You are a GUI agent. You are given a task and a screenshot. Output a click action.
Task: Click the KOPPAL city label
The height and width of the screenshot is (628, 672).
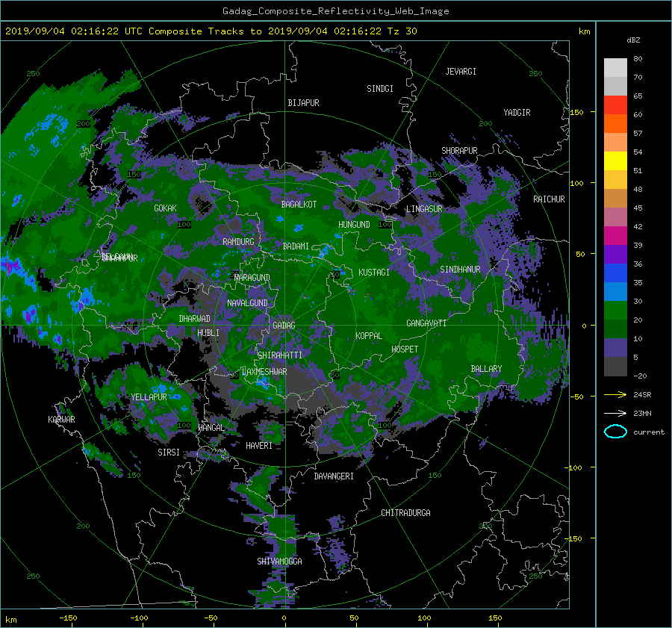point(369,335)
